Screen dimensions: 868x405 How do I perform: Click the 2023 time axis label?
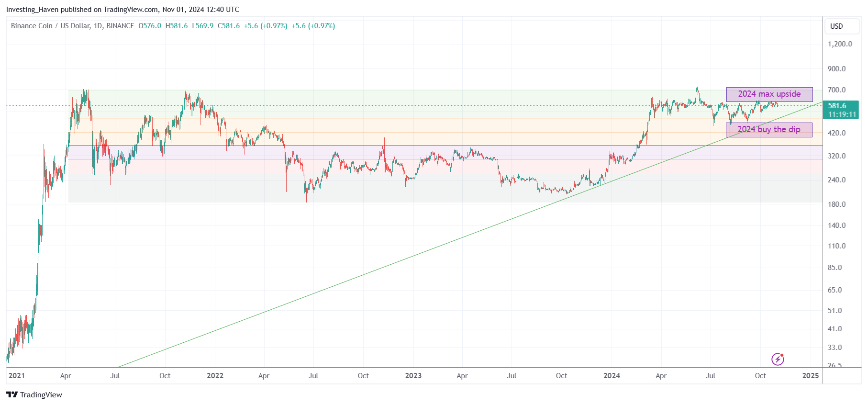click(413, 376)
